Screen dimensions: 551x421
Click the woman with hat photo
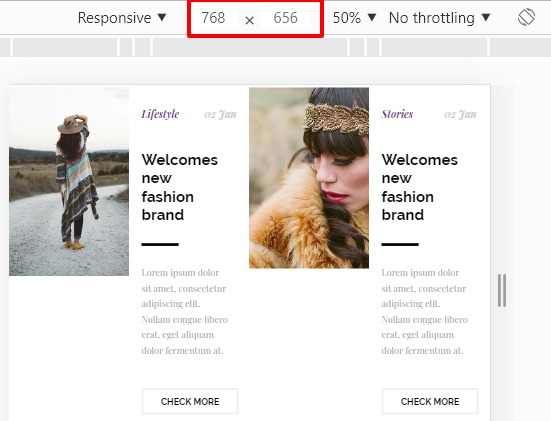(69, 182)
